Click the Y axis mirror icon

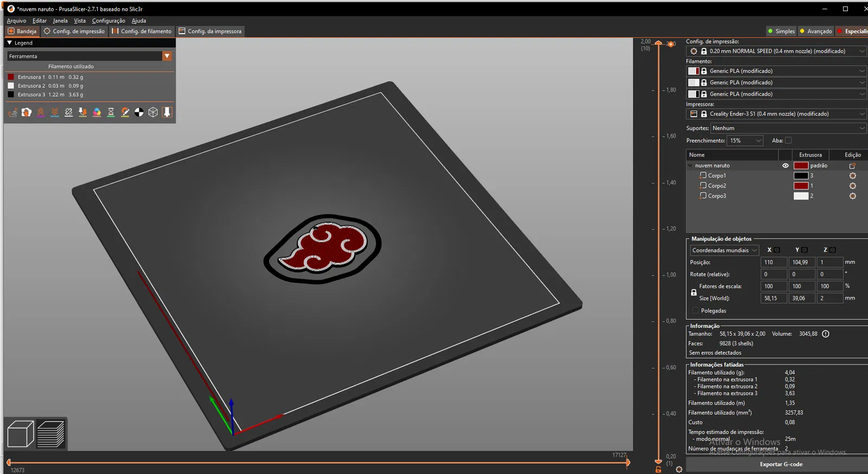click(805, 250)
